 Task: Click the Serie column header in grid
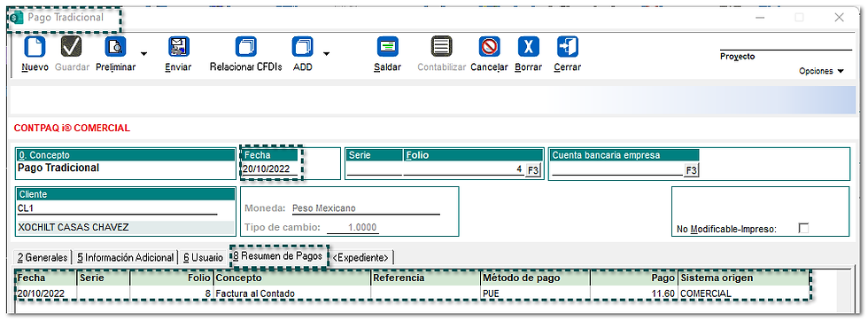(104, 278)
